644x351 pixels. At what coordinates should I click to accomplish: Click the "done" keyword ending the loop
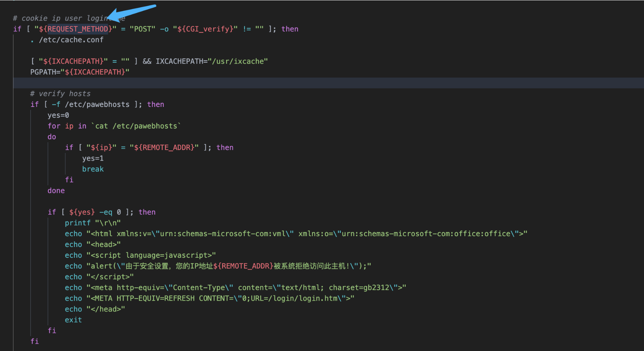56,191
